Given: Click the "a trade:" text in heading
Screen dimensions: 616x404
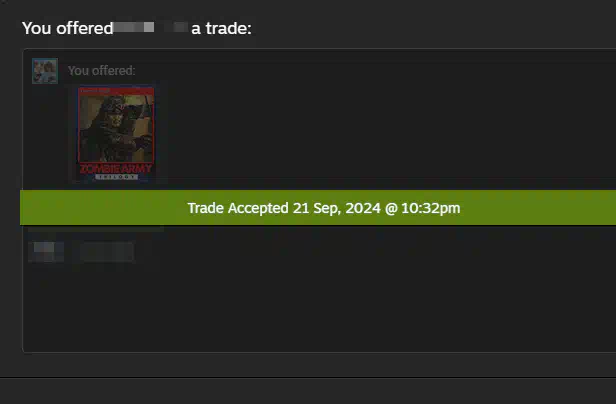Looking at the screenshot, I should click(221, 28).
